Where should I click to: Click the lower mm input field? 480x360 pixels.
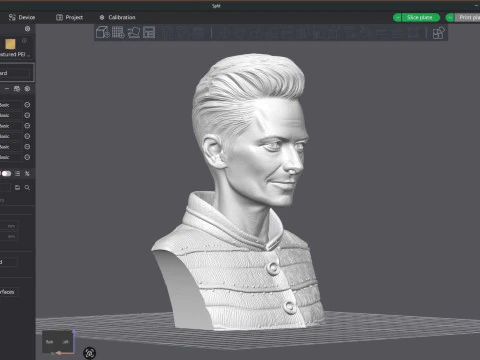(8, 236)
